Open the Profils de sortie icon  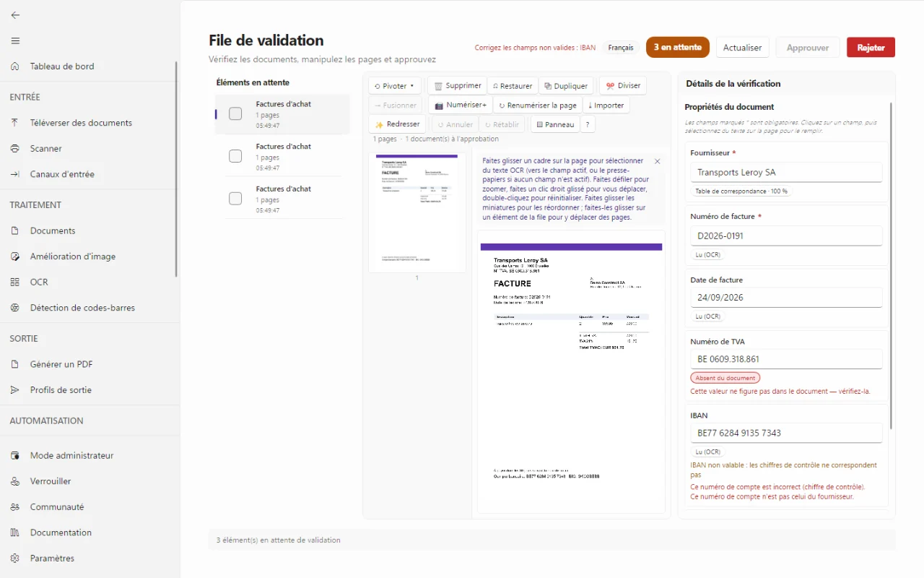(x=15, y=390)
